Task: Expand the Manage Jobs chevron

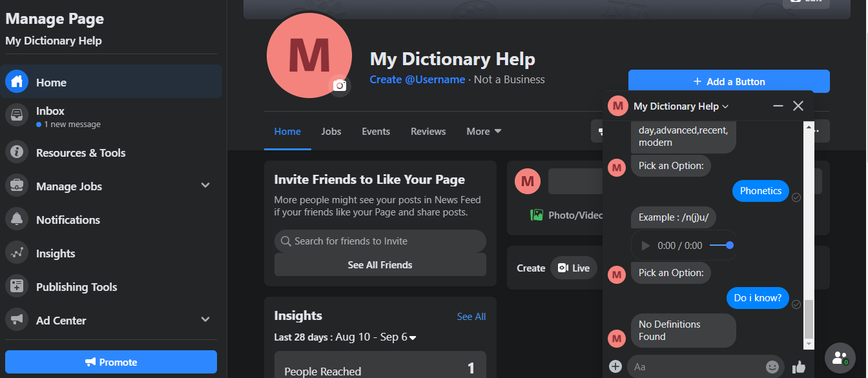Action: [205, 186]
